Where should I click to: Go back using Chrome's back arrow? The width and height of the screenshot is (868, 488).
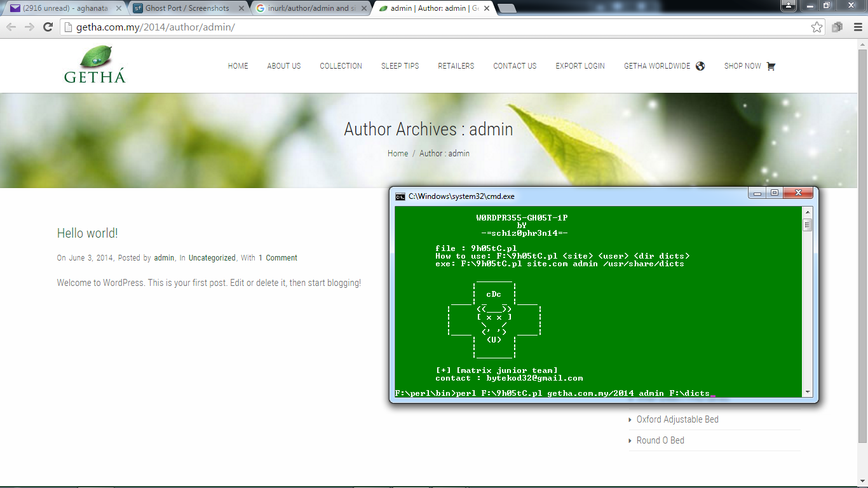[11, 27]
